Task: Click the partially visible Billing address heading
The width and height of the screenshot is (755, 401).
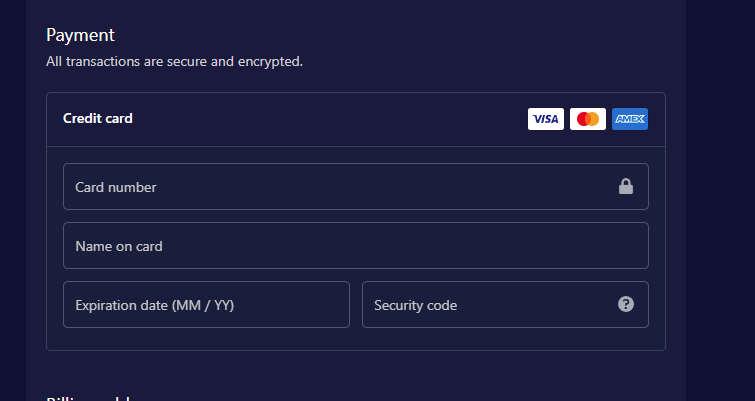Action: (x=90, y=398)
